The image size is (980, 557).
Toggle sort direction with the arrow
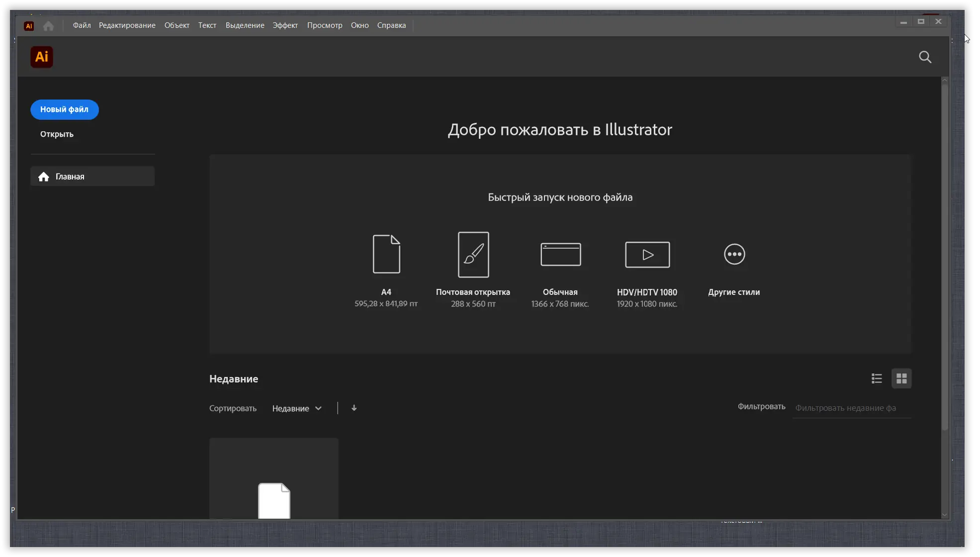(354, 408)
